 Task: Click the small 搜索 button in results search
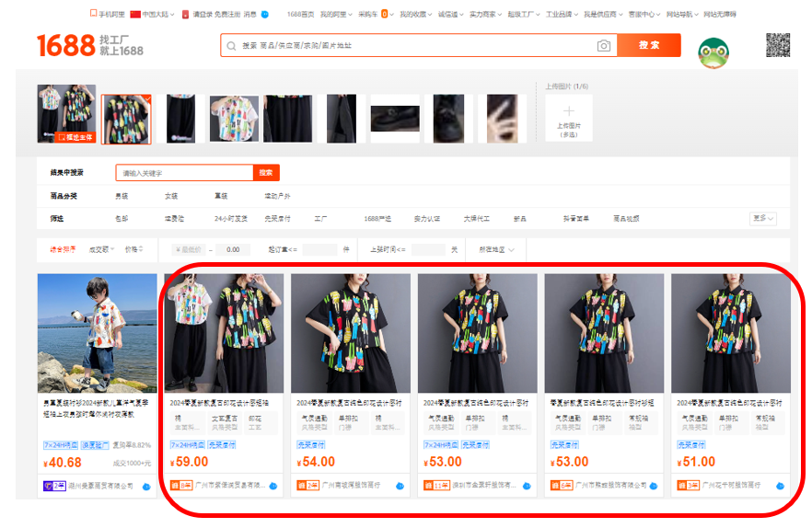(266, 172)
